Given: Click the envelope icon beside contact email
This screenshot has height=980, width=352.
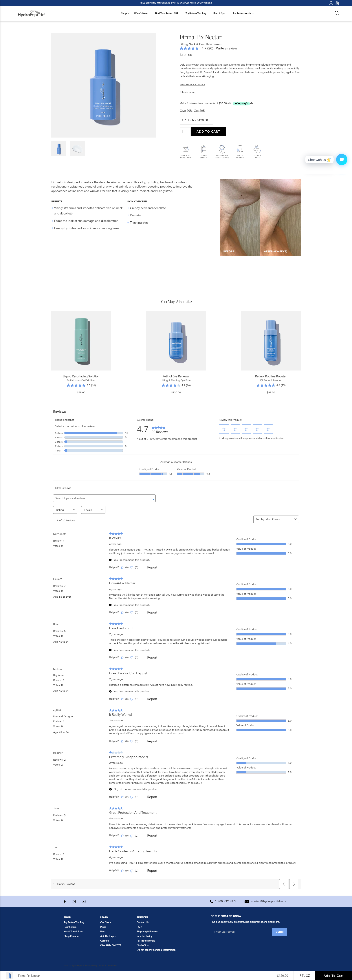Looking at the screenshot, I should click(x=247, y=901).
